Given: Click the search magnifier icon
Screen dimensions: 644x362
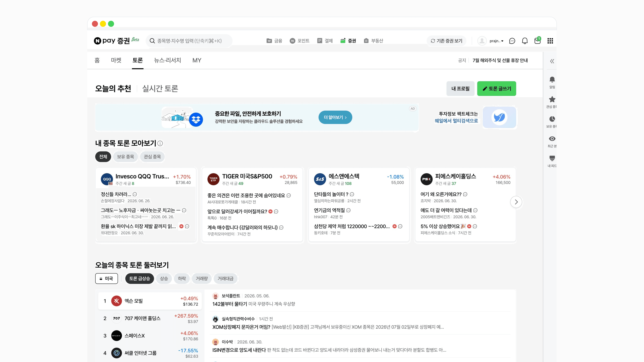Looking at the screenshot, I should point(152,41).
